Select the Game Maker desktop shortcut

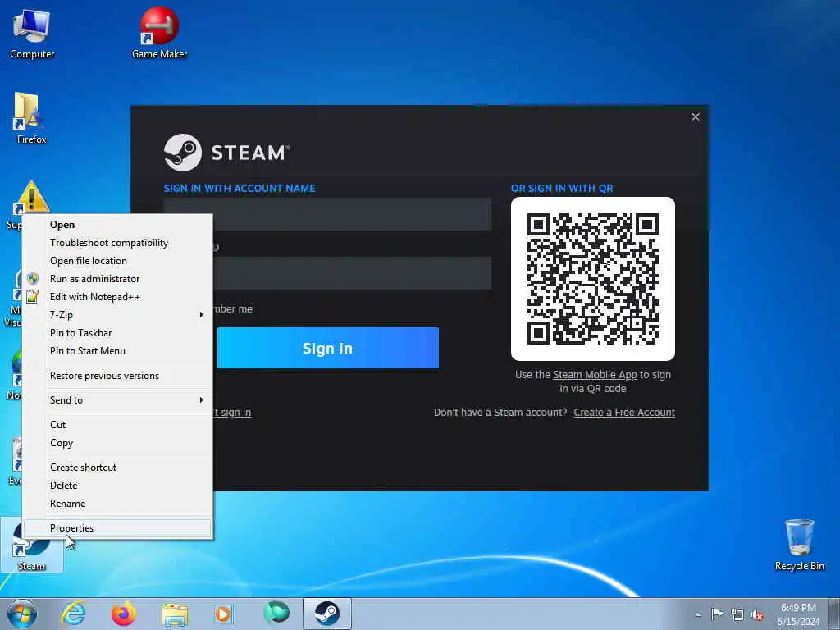(159, 34)
